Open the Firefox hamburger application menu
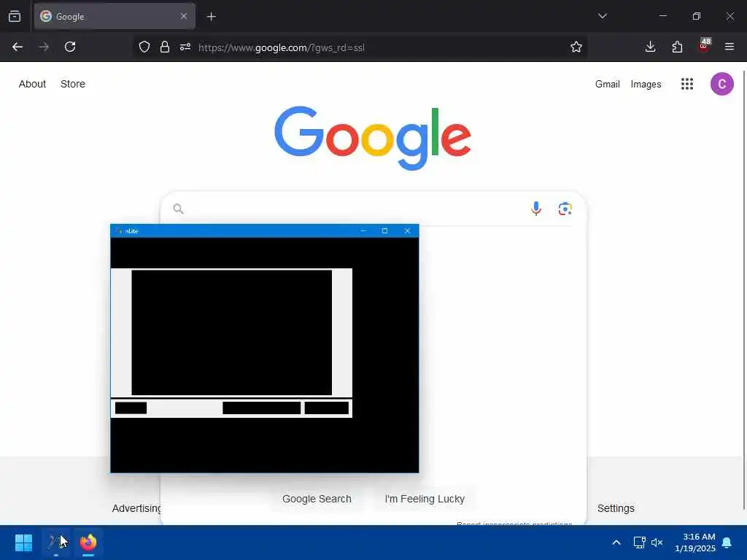This screenshot has height=560, width=747. pyautogui.click(x=729, y=47)
